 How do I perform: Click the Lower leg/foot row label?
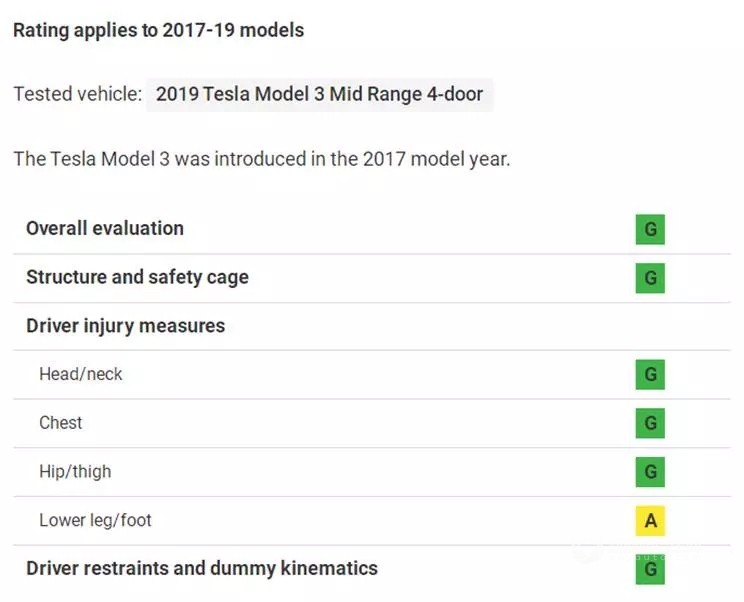tap(95, 520)
